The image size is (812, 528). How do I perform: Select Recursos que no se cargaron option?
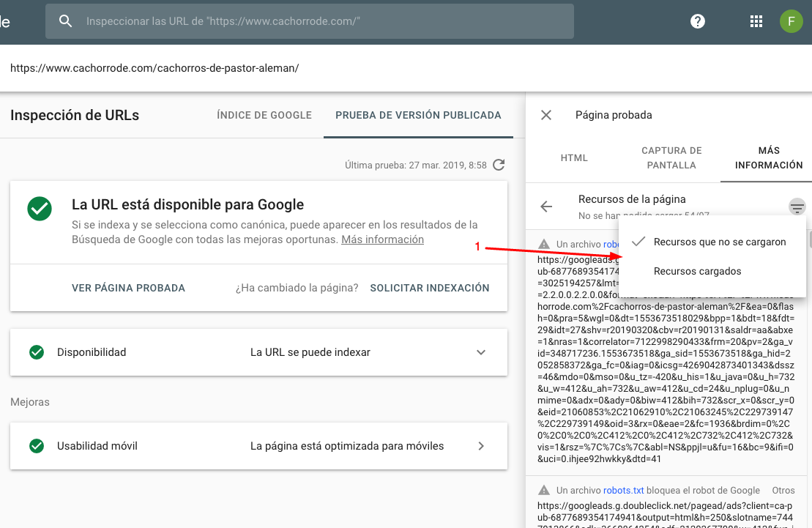pos(719,242)
